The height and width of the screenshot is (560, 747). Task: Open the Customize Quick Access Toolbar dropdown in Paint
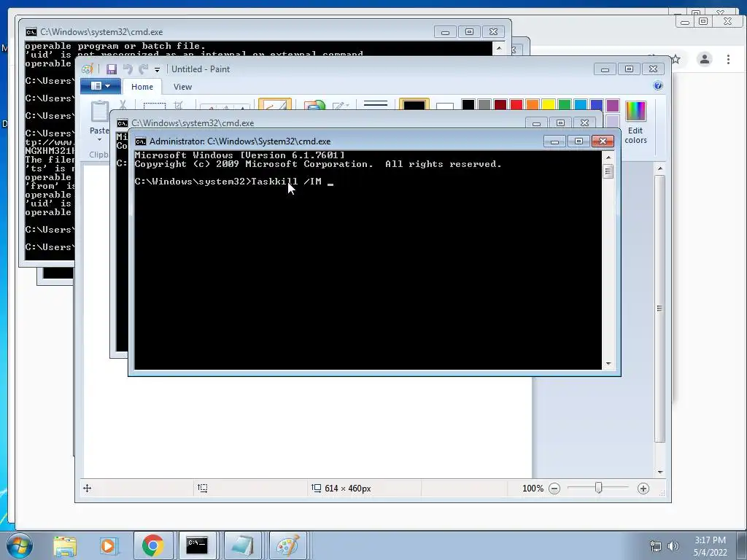(x=158, y=70)
